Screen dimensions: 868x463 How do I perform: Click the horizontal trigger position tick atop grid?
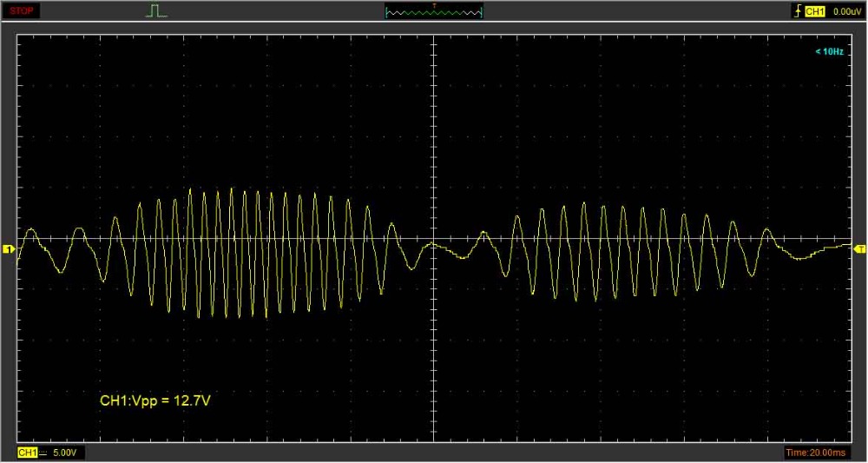pyautogui.click(x=433, y=37)
